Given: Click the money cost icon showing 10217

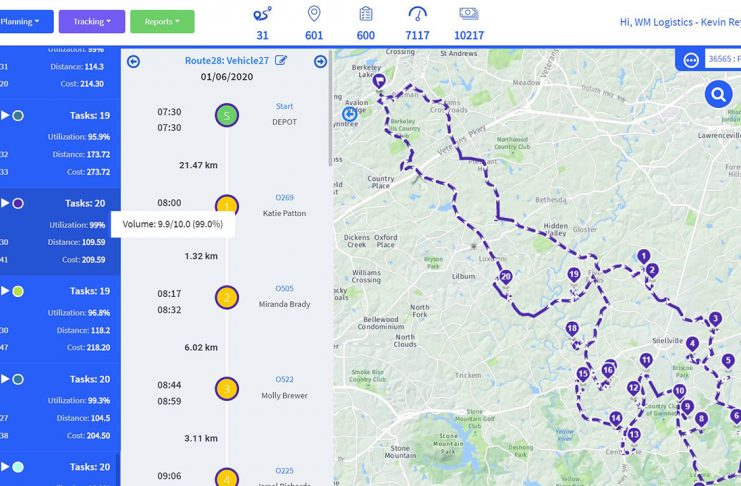Looking at the screenshot, I should coord(469,14).
